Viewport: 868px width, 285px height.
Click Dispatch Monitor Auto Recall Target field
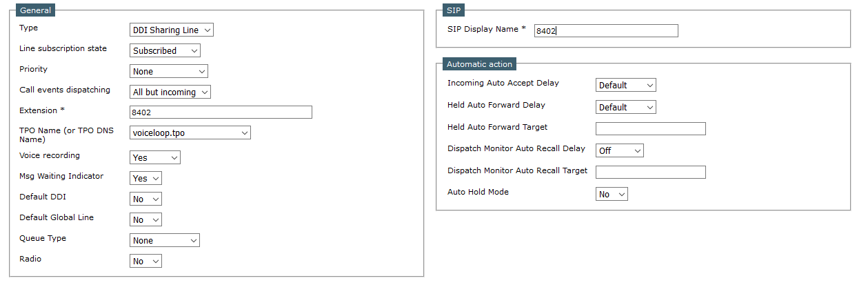click(x=651, y=172)
